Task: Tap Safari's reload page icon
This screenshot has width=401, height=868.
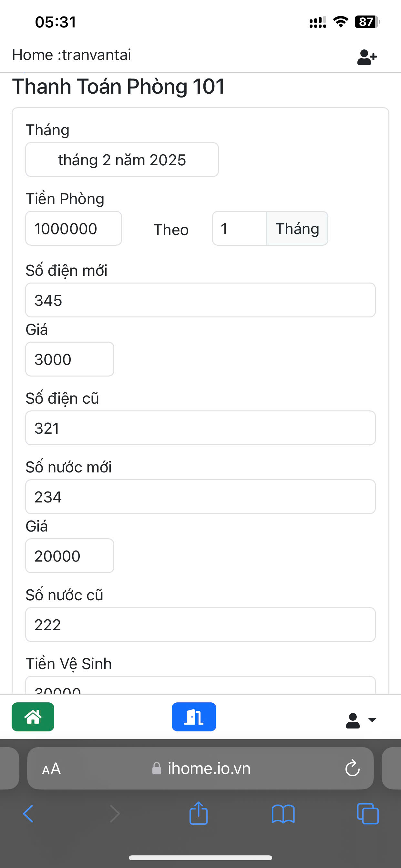Action: coord(352,768)
